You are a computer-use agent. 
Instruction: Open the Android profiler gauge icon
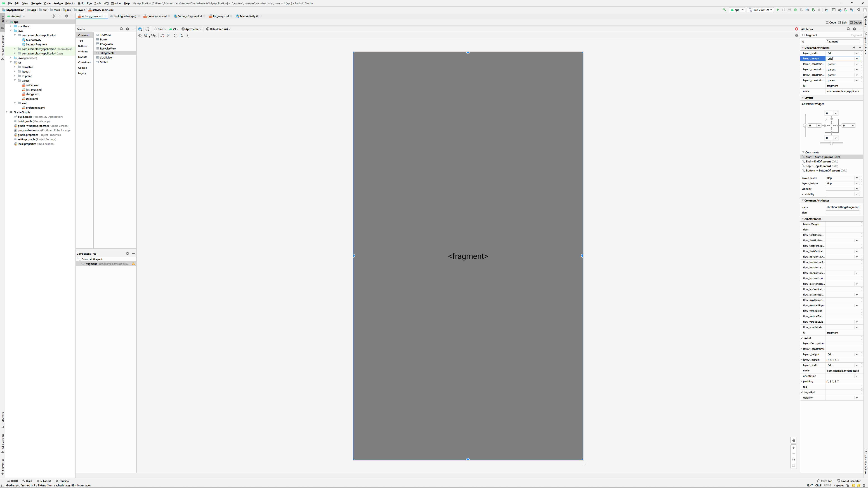pyautogui.click(x=807, y=10)
